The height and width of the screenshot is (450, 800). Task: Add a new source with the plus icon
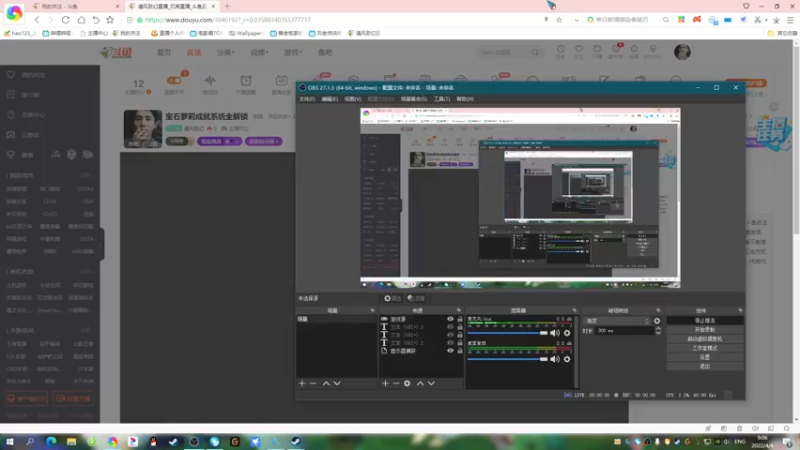tap(385, 383)
